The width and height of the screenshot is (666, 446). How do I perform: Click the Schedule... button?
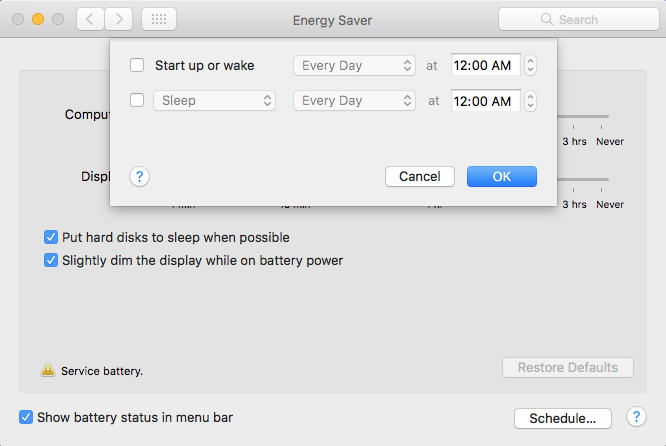(x=562, y=418)
